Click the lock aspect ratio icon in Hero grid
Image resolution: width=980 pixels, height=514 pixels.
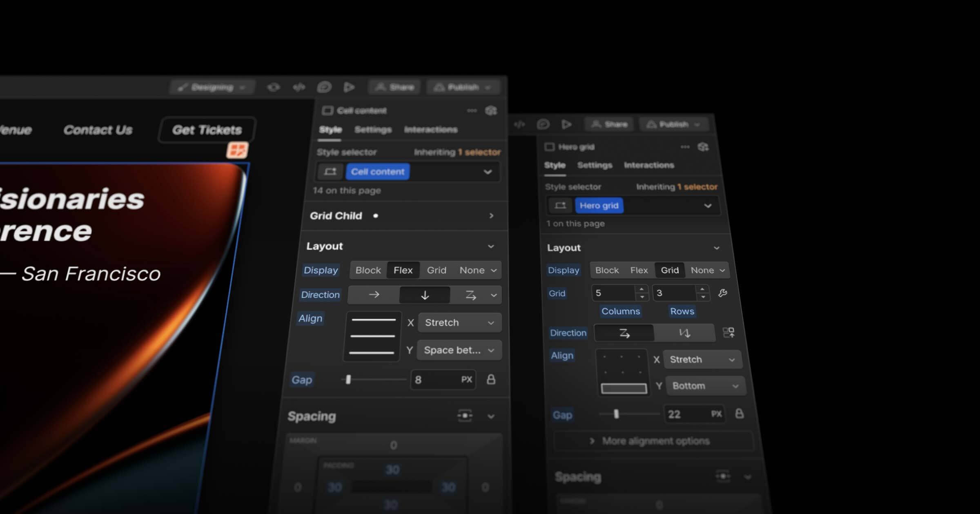(739, 414)
